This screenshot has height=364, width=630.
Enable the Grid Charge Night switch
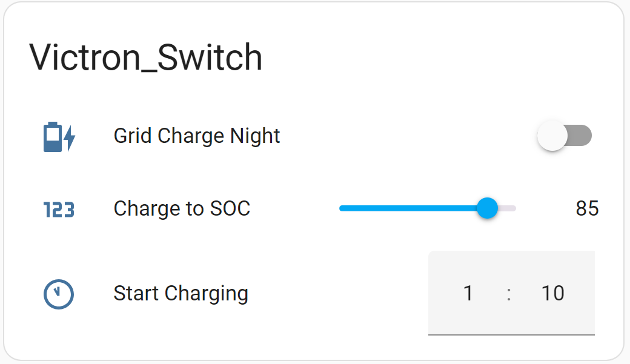(564, 136)
